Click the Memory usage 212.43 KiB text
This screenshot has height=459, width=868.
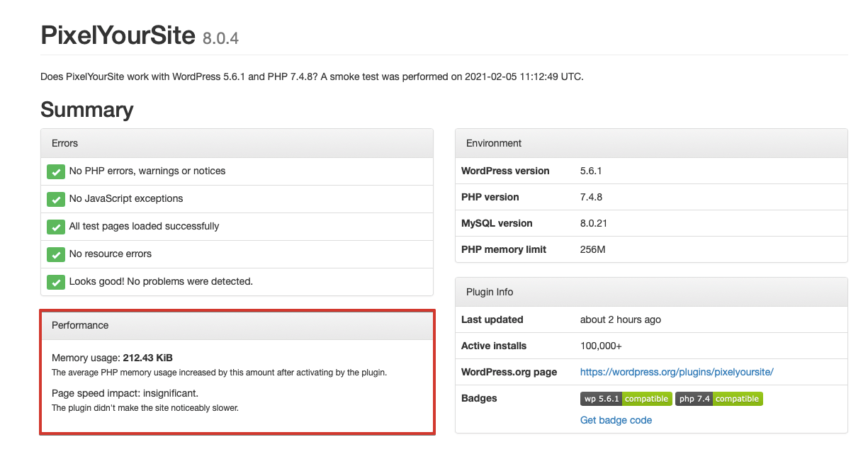[112, 358]
